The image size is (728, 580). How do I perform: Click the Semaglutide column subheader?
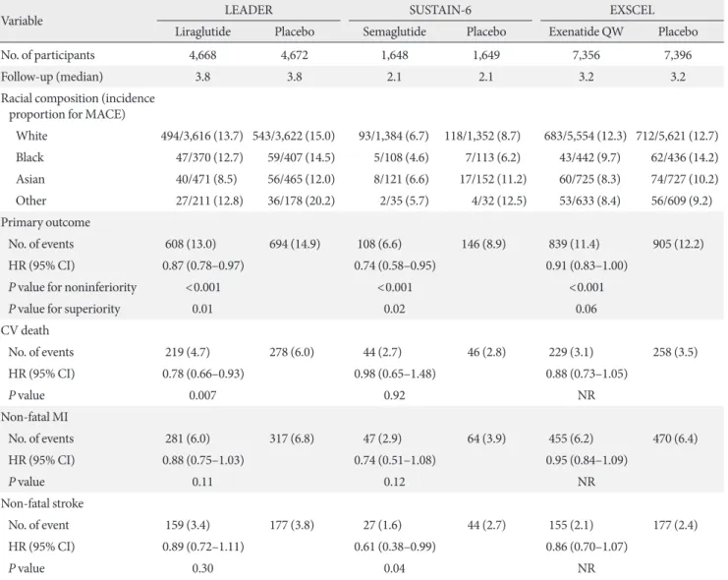(394, 31)
